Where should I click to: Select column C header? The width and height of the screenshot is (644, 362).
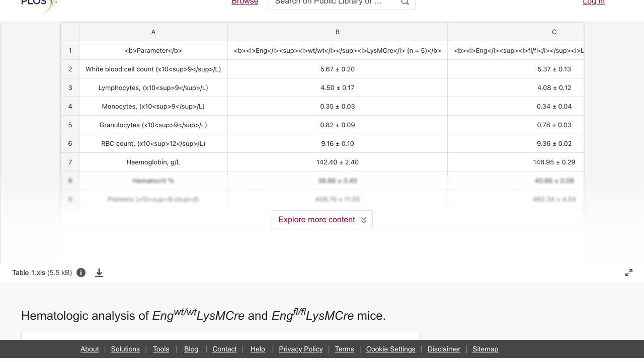tap(516, 32)
